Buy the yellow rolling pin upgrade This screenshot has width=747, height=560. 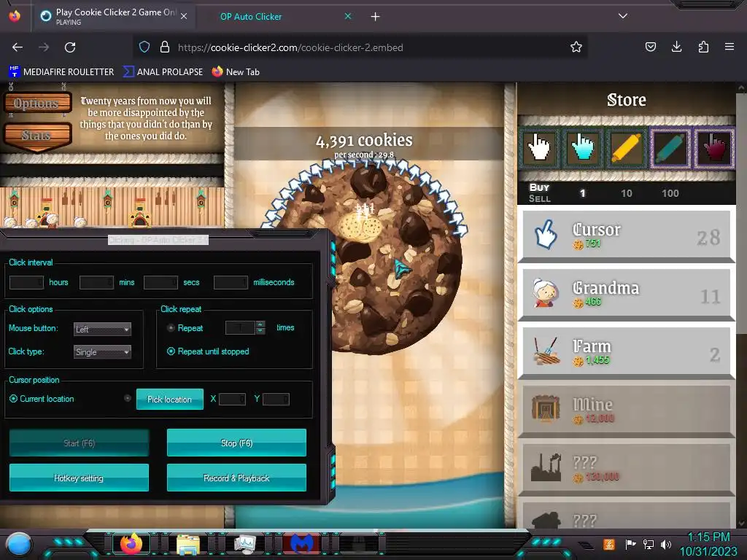tap(626, 147)
